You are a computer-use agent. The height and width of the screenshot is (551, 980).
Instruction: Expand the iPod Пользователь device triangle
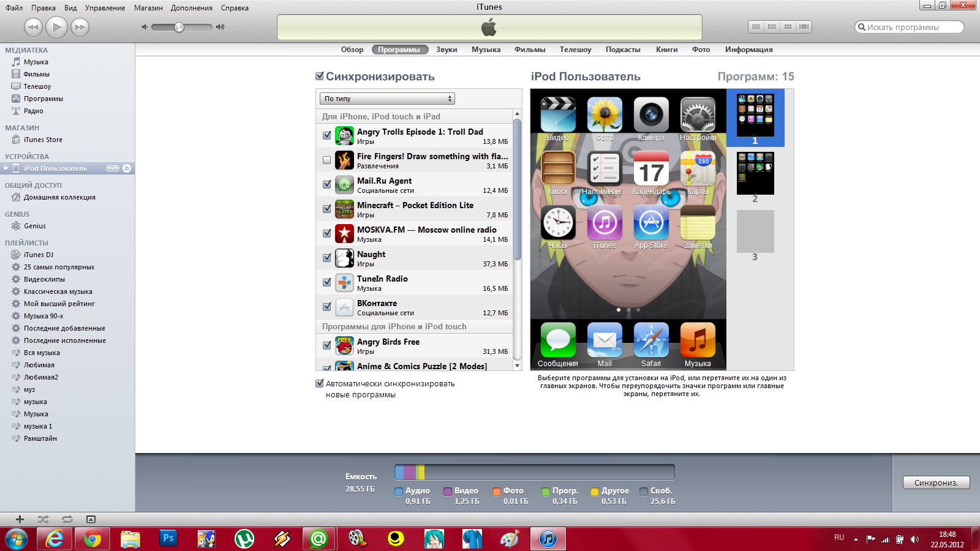7,168
